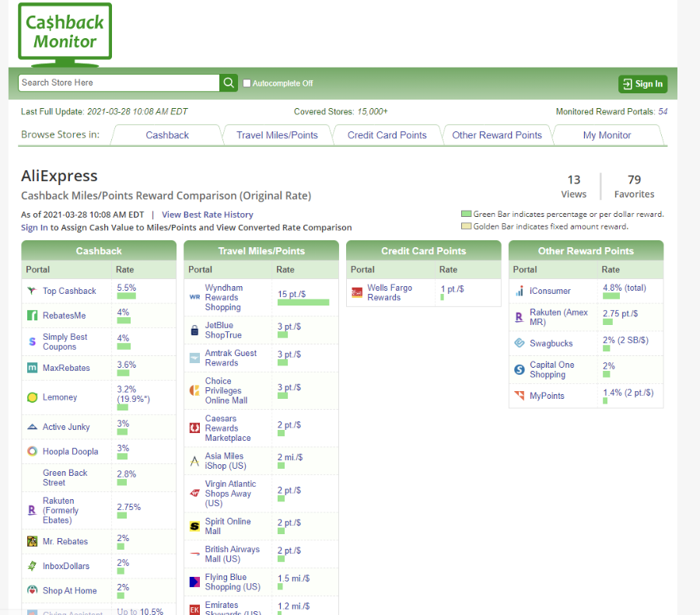Image resolution: width=700 pixels, height=615 pixels.
Task: Click the Sign In button
Action: point(642,84)
